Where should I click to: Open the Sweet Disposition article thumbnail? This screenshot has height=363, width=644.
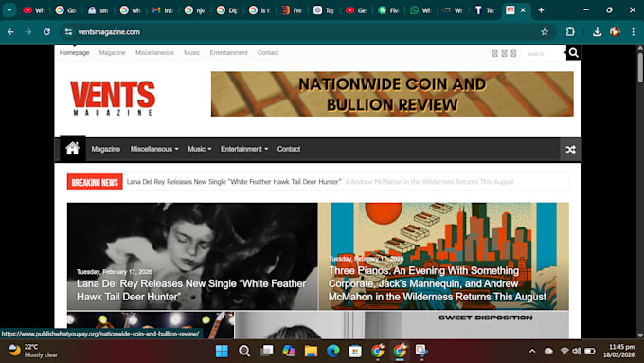tap(486, 325)
